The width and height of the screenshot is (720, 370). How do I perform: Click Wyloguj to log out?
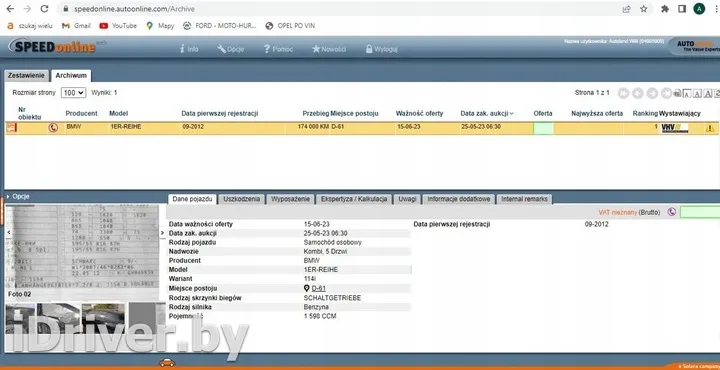382,49
